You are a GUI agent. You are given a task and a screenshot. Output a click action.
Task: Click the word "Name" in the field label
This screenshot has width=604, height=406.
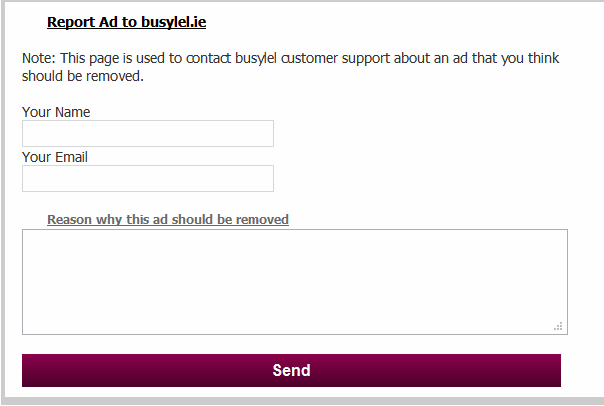coord(72,112)
